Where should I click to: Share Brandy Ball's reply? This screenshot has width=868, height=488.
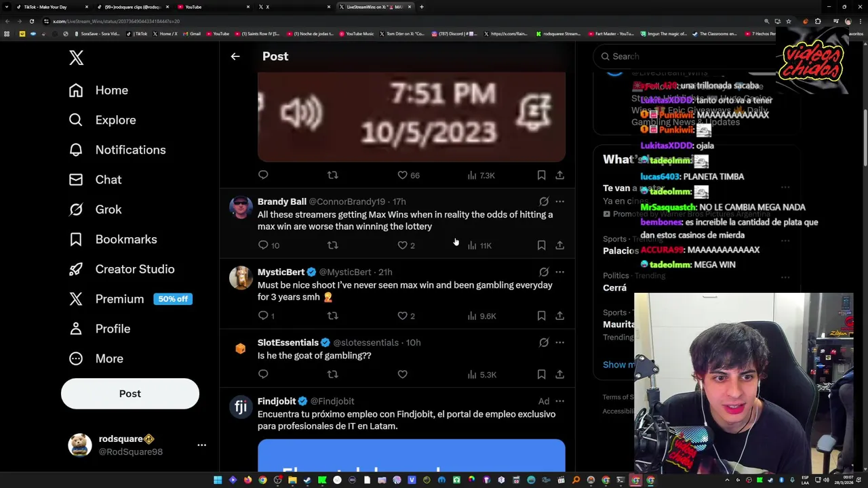coord(559,245)
